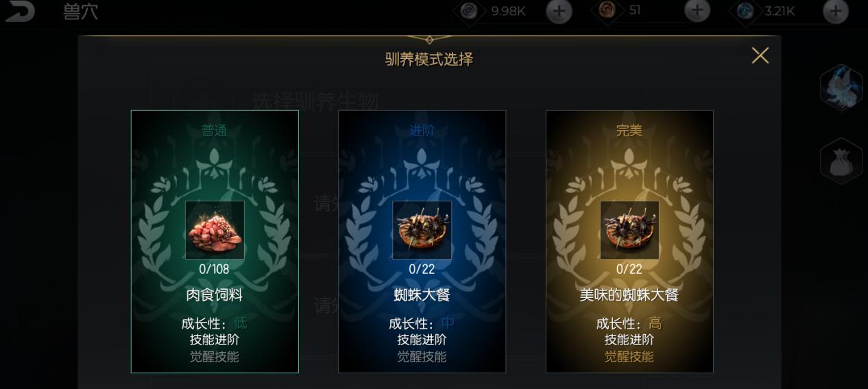Viewport: 868px width, 389px height.
Task: Open the winged creature icon on the right
Action: [x=841, y=87]
